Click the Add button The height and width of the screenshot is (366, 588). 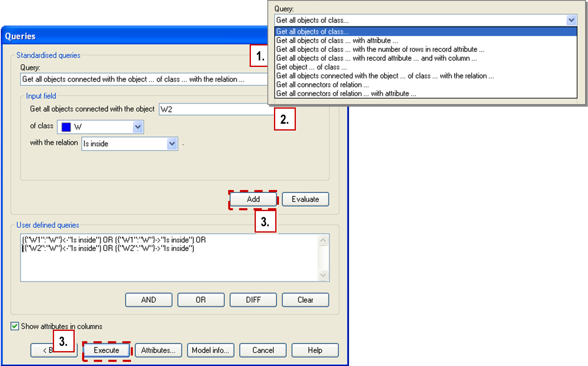[253, 199]
